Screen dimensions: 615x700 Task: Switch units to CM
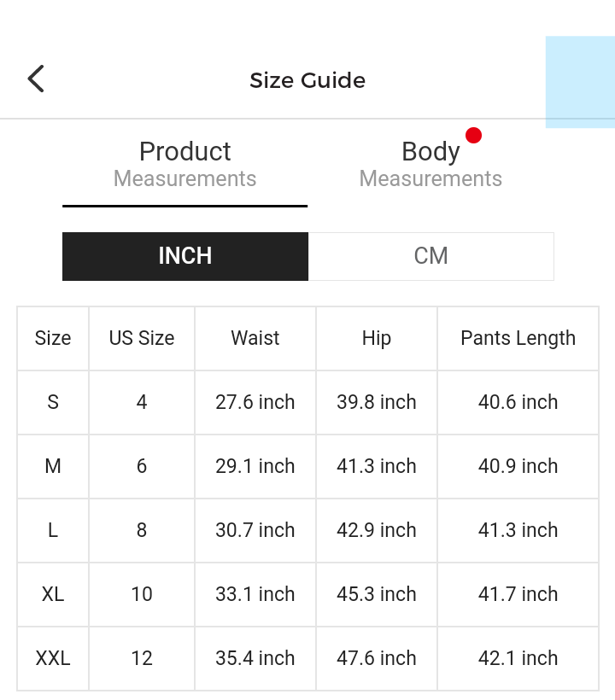(x=430, y=256)
